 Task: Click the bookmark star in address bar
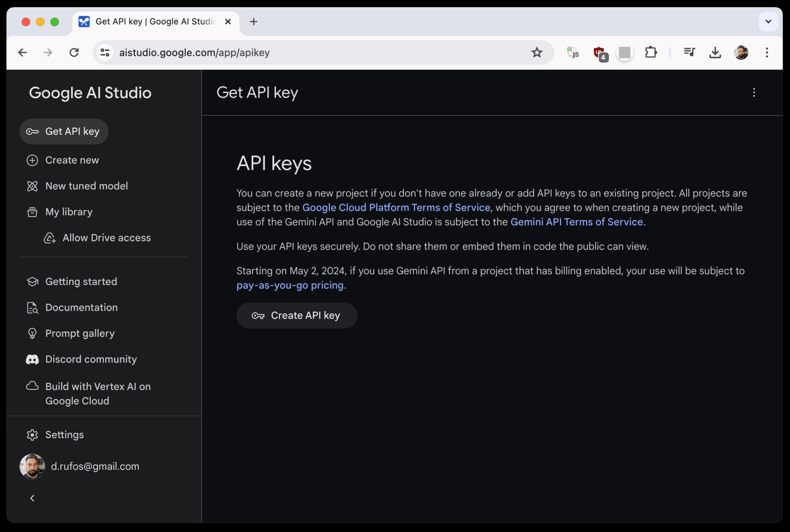tap(537, 52)
